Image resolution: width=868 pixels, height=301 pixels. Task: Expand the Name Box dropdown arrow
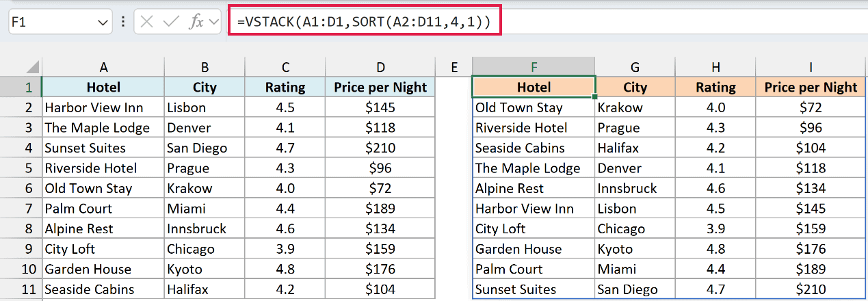tap(103, 23)
